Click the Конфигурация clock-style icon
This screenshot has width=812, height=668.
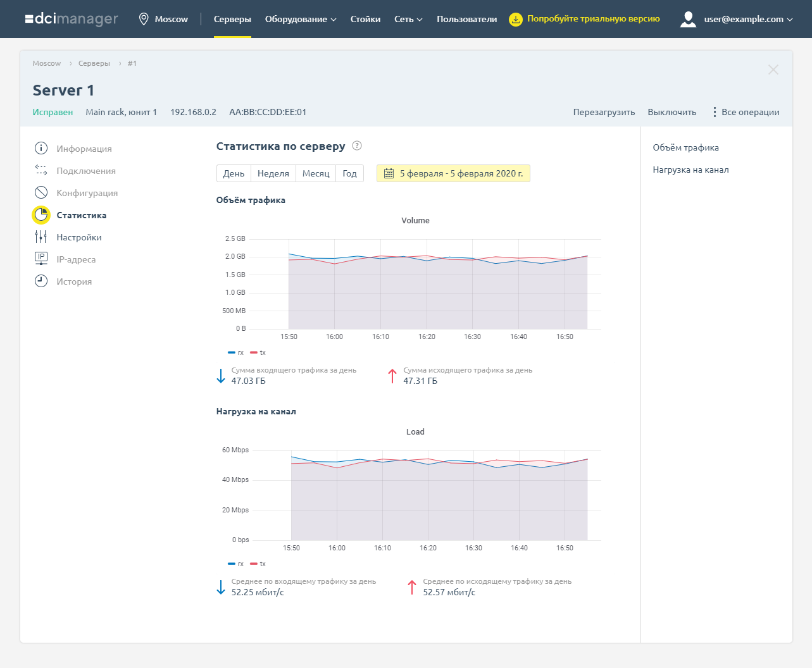[41, 192]
